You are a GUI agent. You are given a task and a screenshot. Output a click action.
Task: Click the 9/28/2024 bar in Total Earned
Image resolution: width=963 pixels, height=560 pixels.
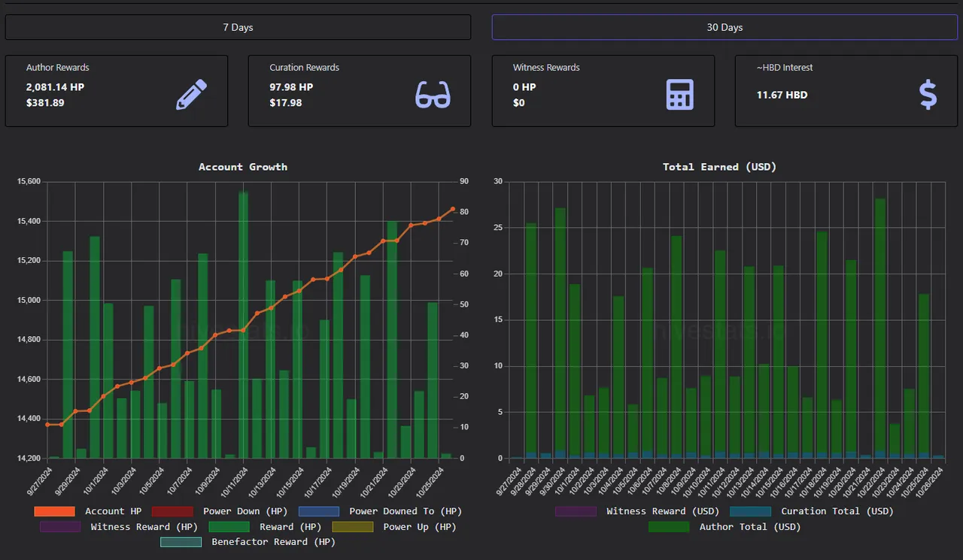coord(531,341)
